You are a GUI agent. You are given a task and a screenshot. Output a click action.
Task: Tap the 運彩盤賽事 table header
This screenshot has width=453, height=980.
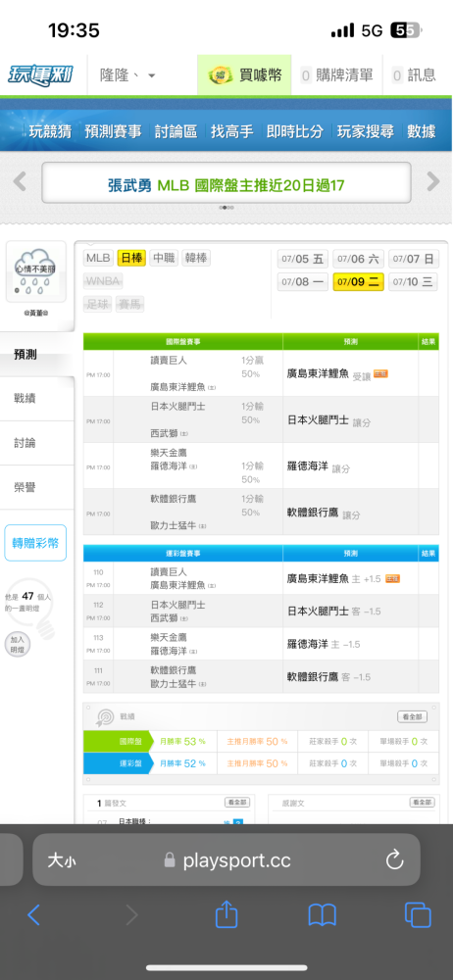[x=182, y=553]
